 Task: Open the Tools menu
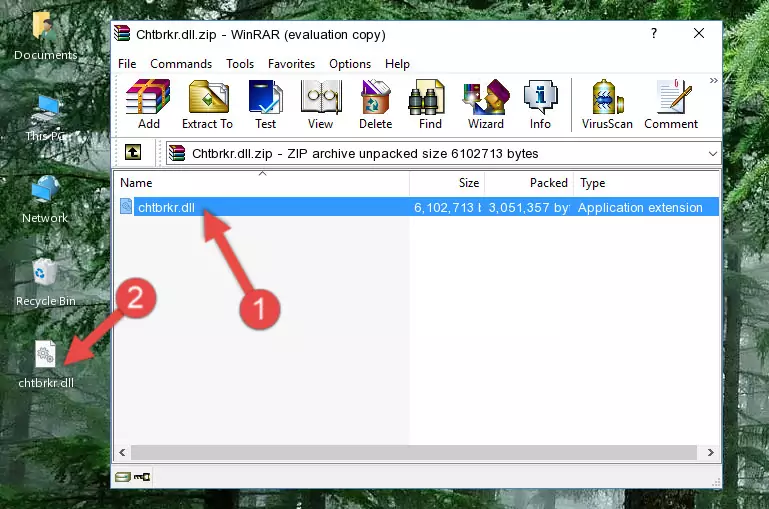tap(240, 64)
